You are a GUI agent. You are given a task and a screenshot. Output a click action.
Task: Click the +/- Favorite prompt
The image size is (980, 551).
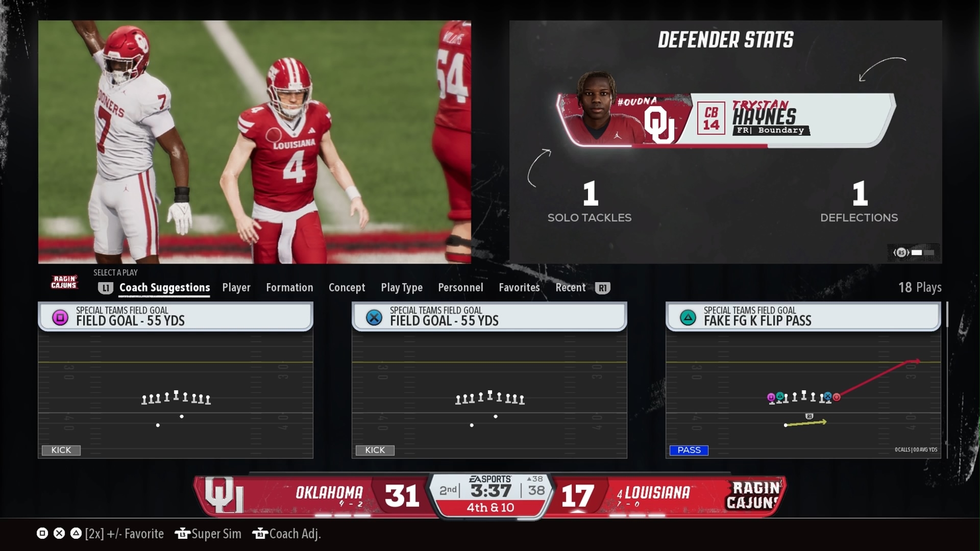135,534
